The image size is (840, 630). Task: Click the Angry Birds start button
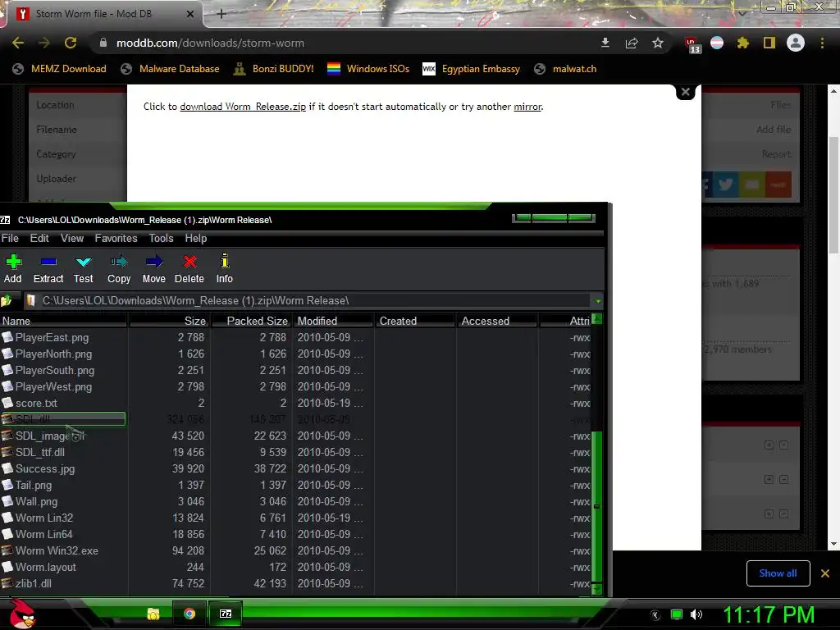(22, 614)
